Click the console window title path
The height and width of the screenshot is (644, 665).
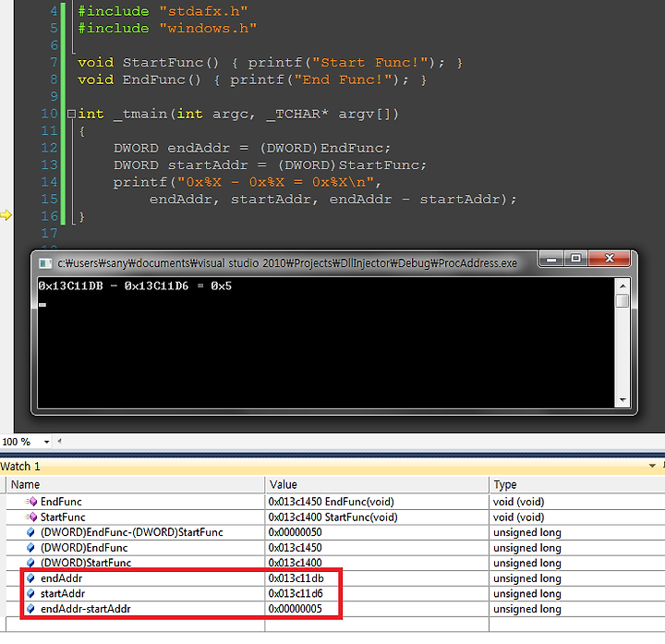click(287, 263)
